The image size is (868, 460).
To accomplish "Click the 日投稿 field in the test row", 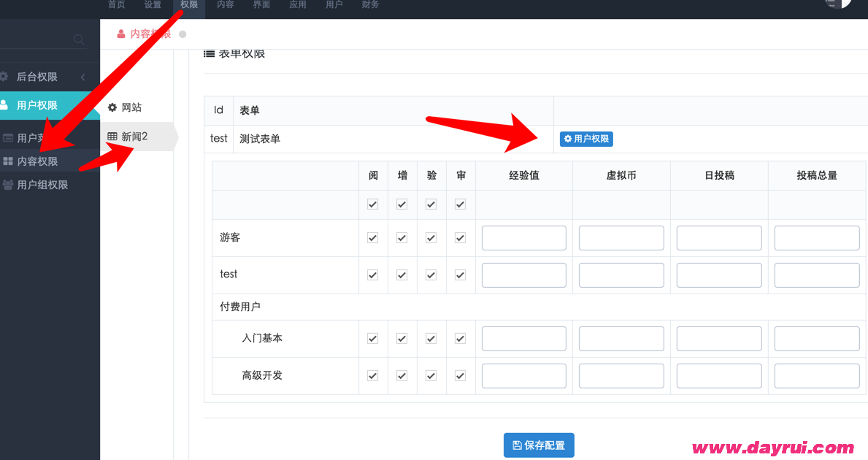I will [x=719, y=275].
